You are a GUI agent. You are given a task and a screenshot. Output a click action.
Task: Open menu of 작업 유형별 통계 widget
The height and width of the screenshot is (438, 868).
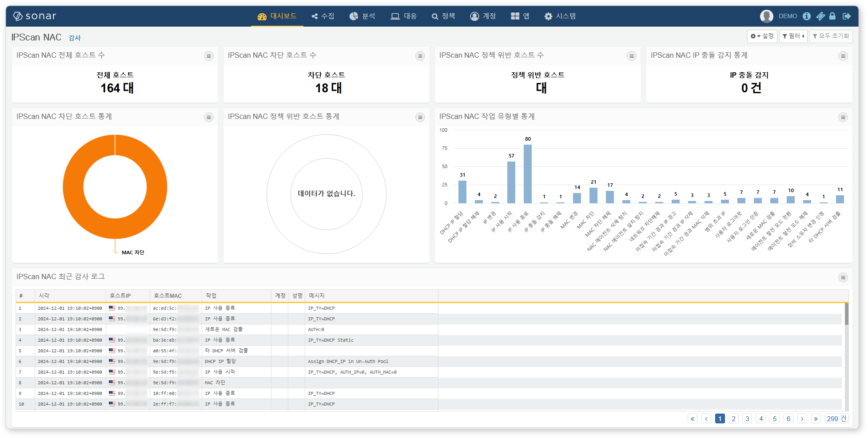(x=843, y=117)
